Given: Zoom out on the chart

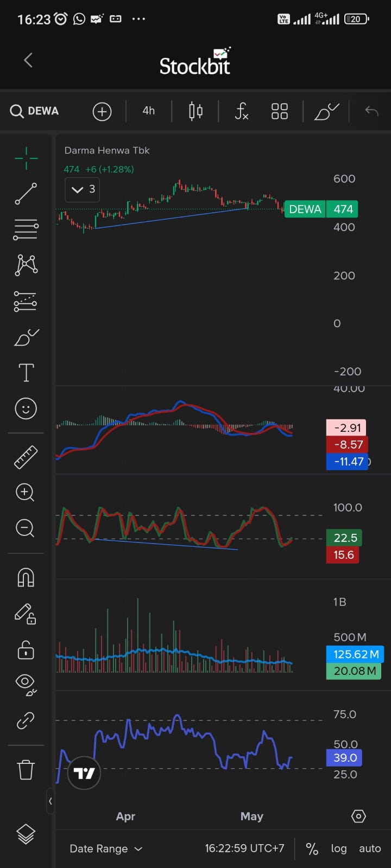Looking at the screenshot, I should click(x=25, y=528).
